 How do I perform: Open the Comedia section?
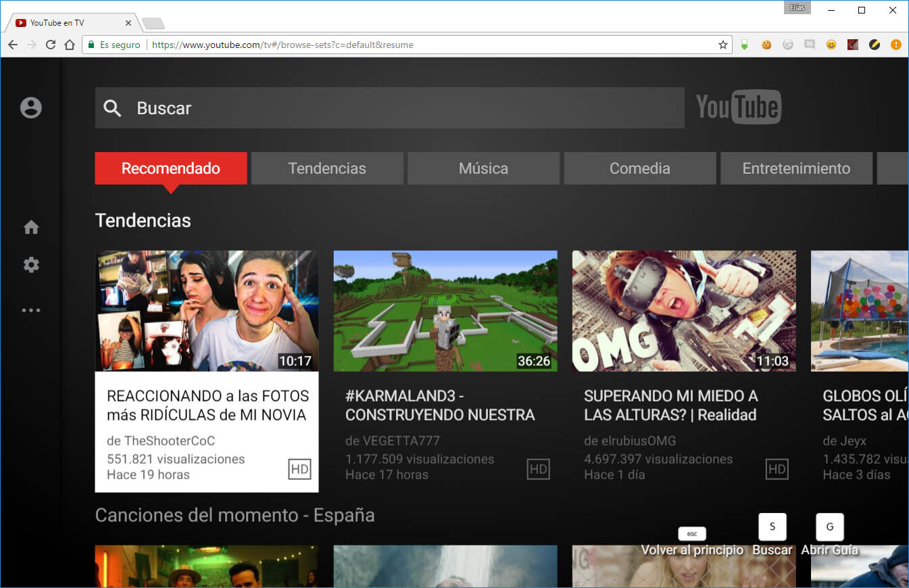pos(639,168)
